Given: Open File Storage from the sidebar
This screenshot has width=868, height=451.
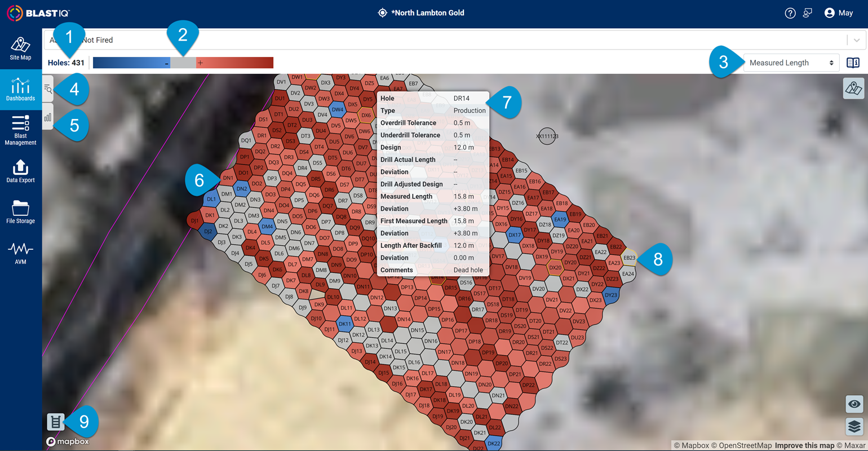Looking at the screenshot, I should pos(20,211).
